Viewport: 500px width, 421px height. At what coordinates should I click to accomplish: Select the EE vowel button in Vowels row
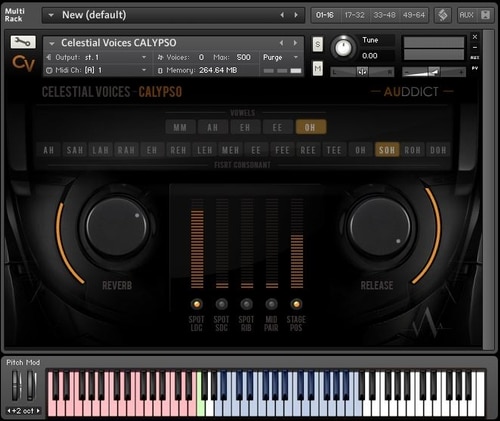point(277,127)
